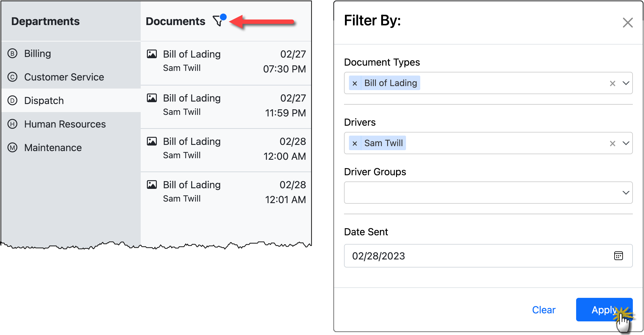Select the Customer Service department
The height and width of the screenshot is (335, 644).
[x=64, y=77]
